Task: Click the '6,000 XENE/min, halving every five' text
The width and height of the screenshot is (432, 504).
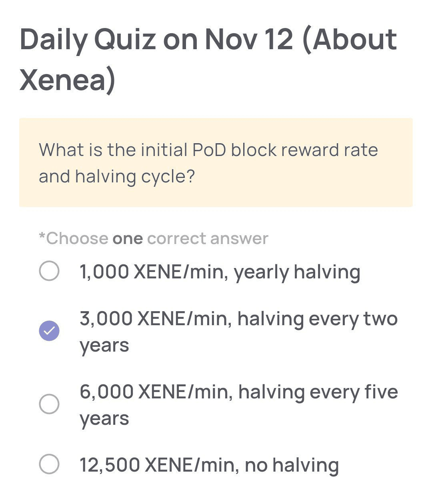Action: pos(238,392)
